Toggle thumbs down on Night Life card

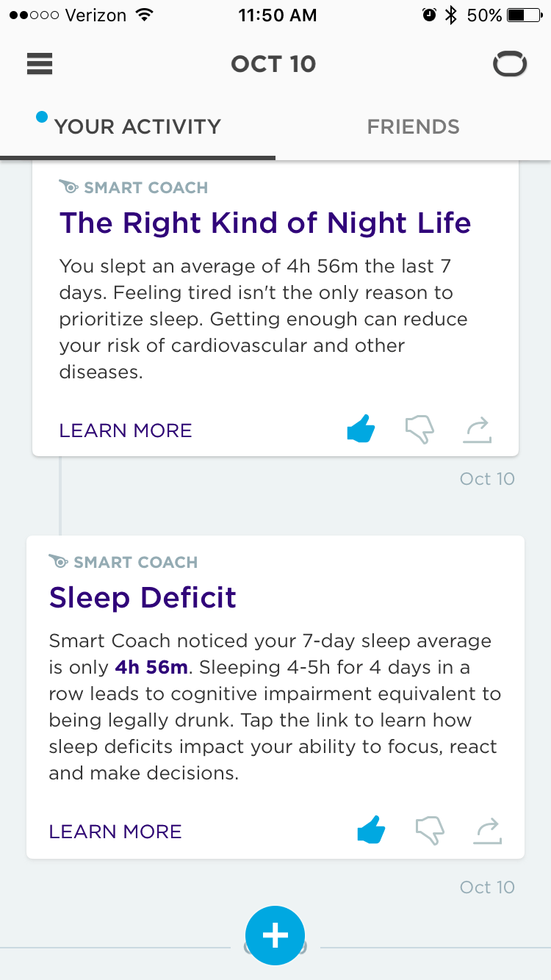click(x=419, y=430)
